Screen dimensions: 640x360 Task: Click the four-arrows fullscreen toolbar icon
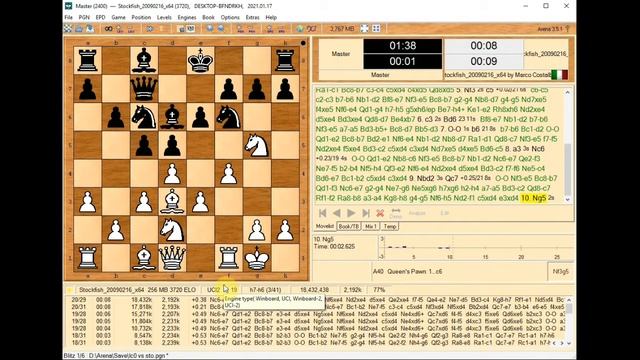tap(364, 28)
